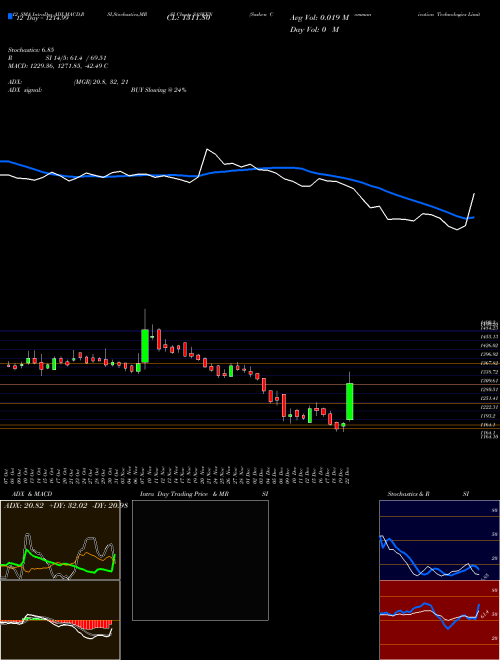Click the white price line's highest spike
Image resolution: width=500 pixels, height=660 pixels.
pyautogui.click(x=207, y=149)
